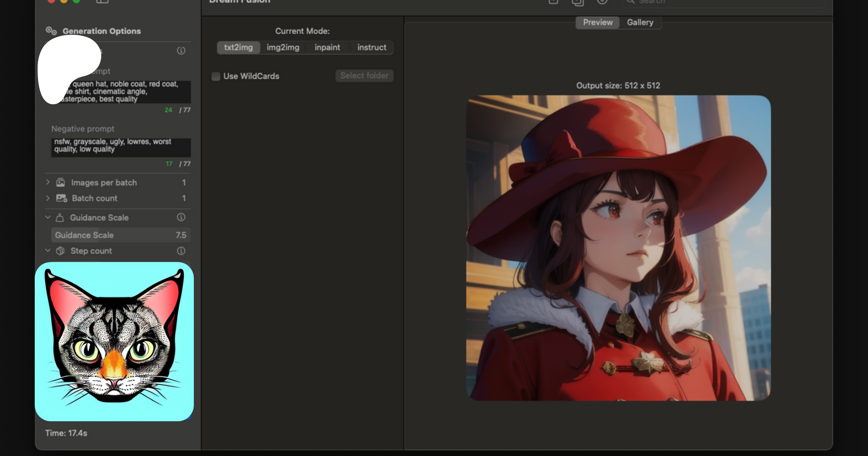Viewport: 868px width, 456px height.
Task: Click the Generation Options gears icon
Action: [x=51, y=31]
